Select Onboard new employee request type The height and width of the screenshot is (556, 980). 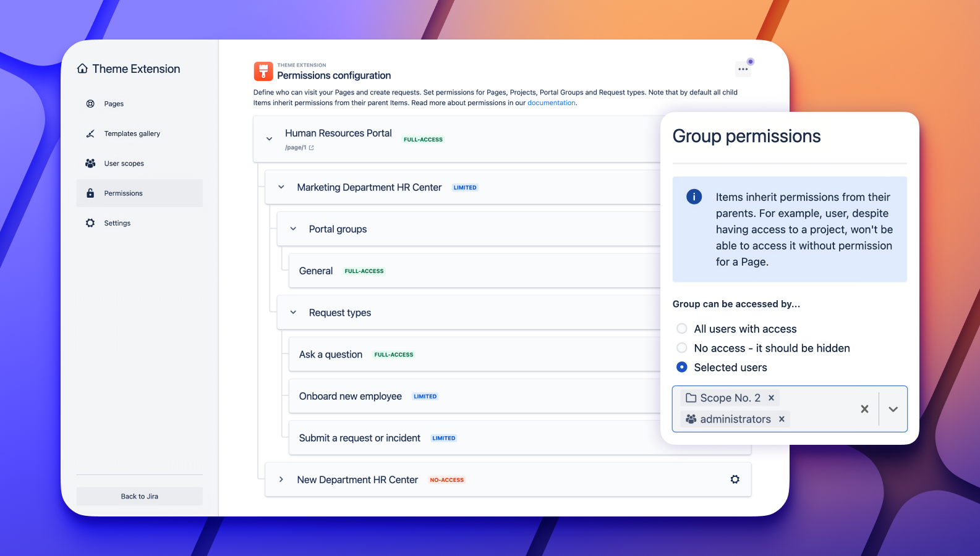[x=475, y=396]
